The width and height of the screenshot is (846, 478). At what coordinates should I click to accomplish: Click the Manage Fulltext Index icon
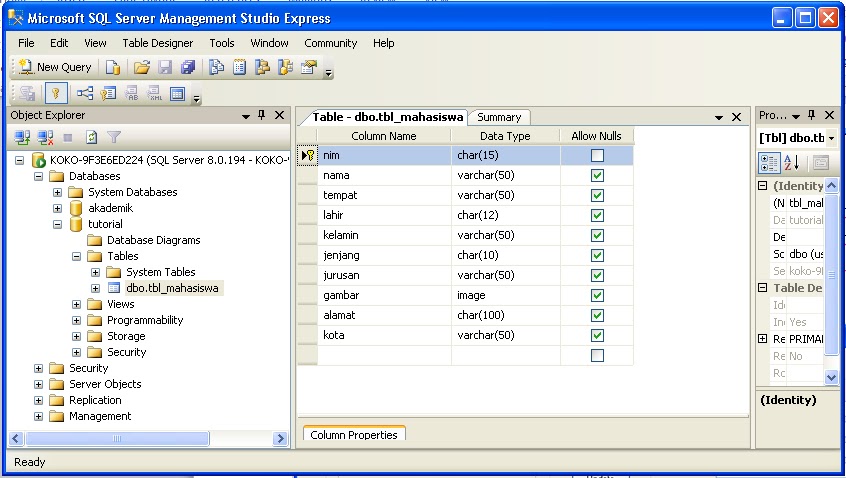point(131,93)
